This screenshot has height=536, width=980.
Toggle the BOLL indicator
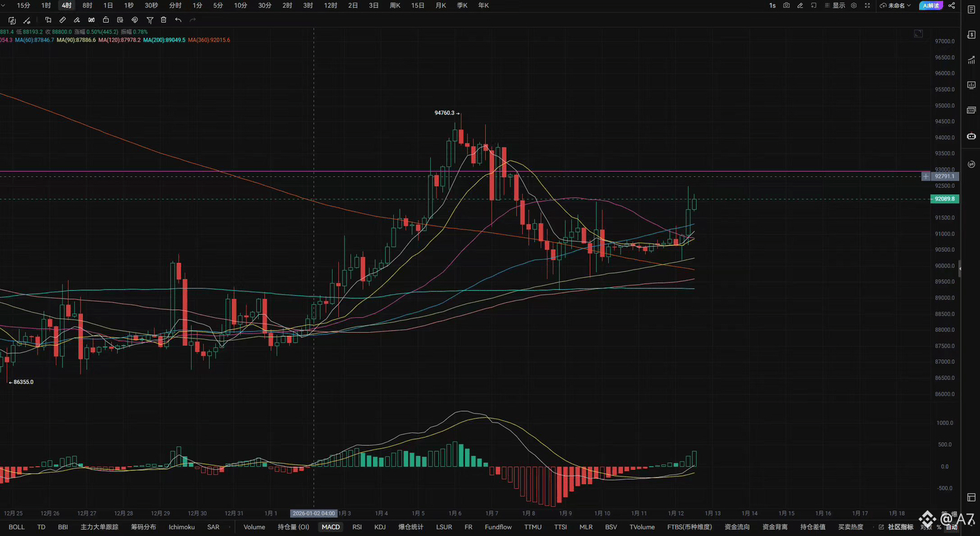click(x=16, y=527)
